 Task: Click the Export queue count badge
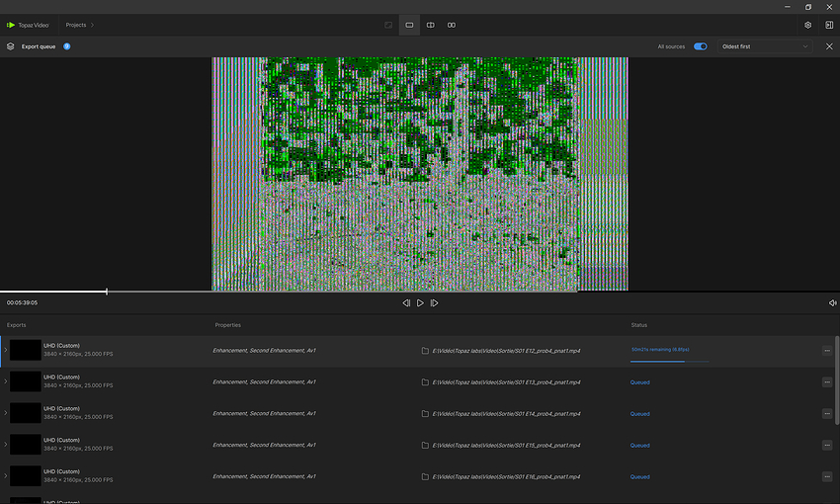(67, 46)
